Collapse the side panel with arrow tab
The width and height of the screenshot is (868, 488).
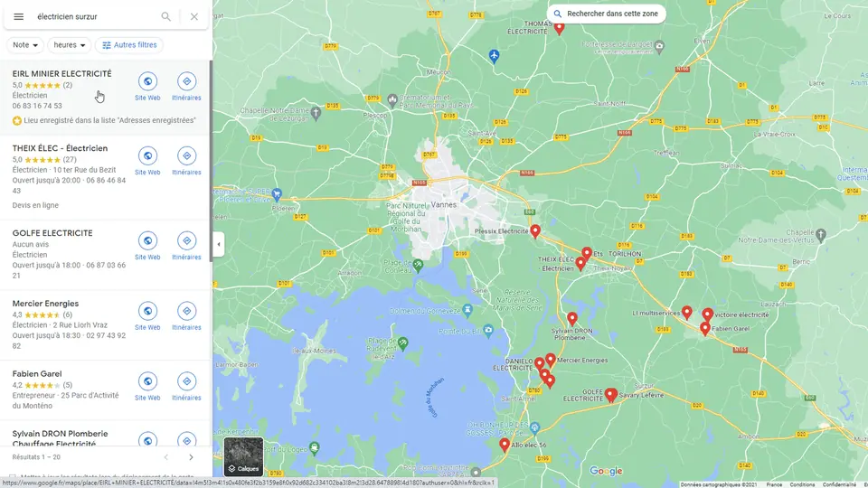pyautogui.click(x=219, y=244)
